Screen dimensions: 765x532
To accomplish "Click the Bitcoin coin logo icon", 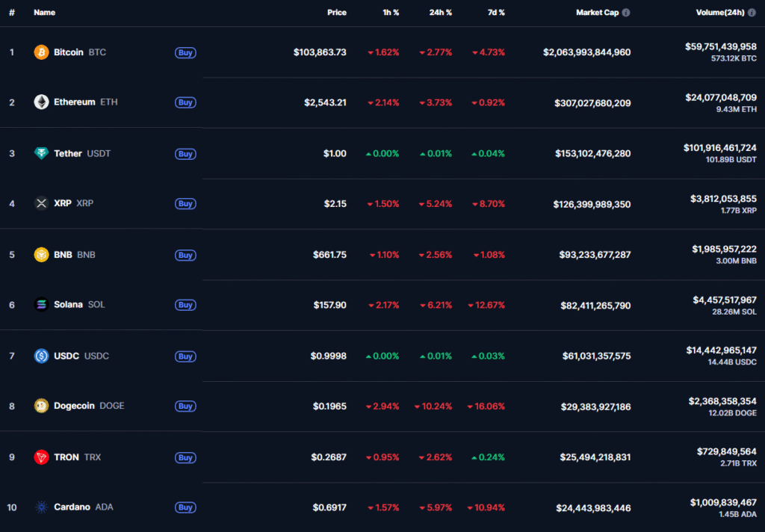I will pyautogui.click(x=41, y=52).
